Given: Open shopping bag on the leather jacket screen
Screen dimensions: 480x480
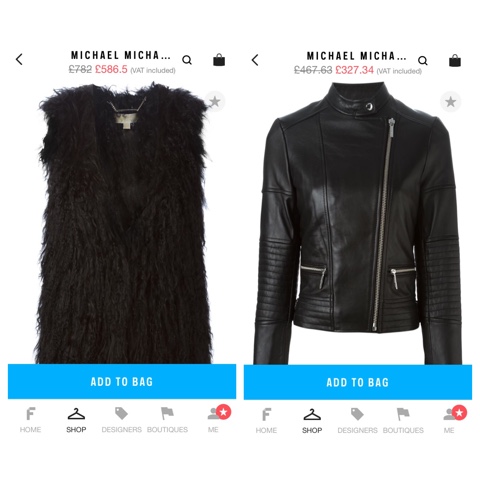Looking at the screenshot, I should (x=455, y=61).
